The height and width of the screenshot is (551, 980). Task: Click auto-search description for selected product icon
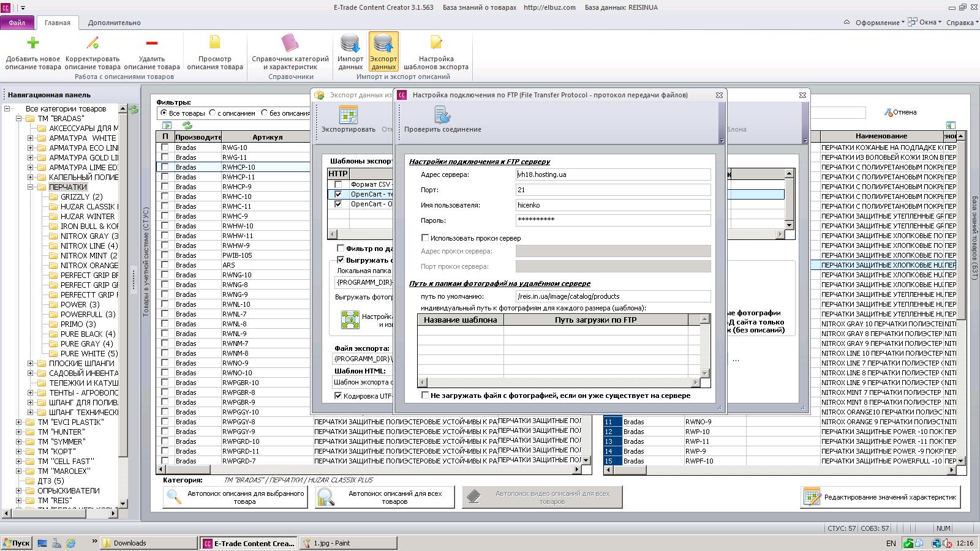tap(175, 497)
